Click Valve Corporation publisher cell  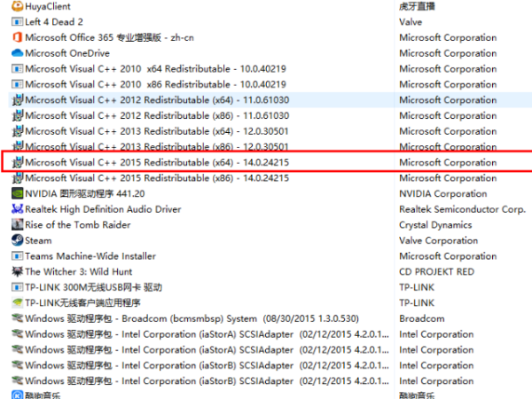tap(438, 240)
